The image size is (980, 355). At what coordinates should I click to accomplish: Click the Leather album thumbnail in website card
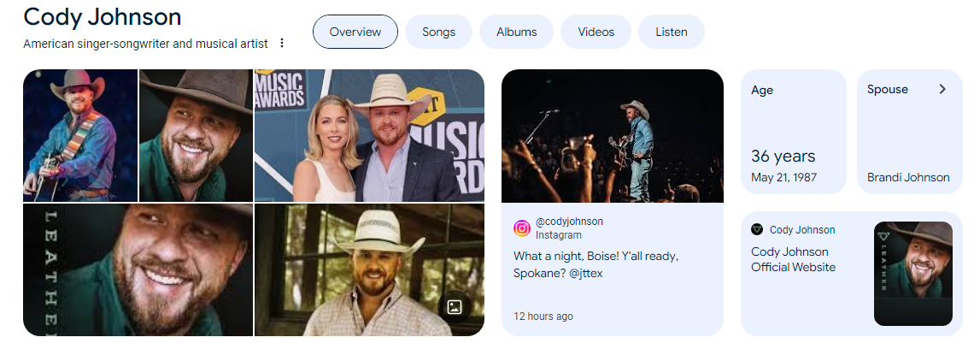pos(913,274)
